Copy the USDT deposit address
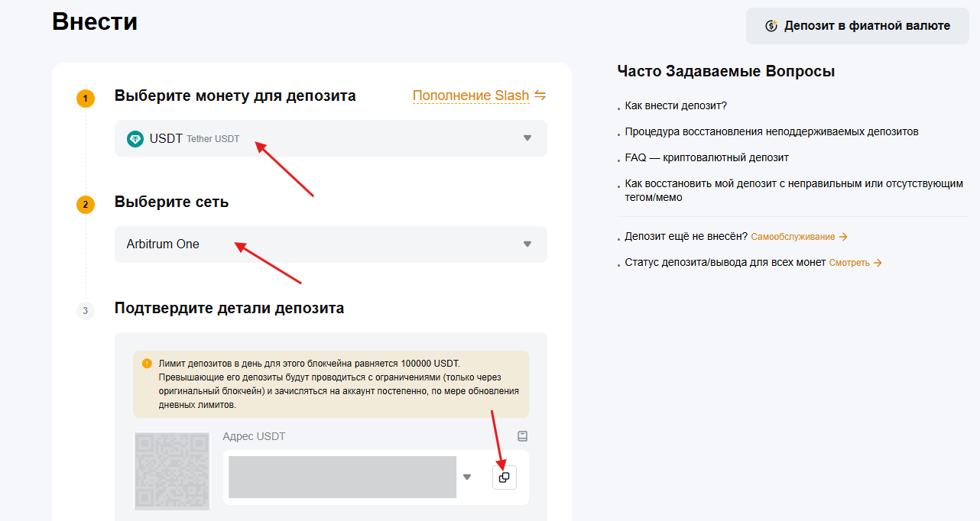This screenshot has width=980, height=521. coord(504,477)
